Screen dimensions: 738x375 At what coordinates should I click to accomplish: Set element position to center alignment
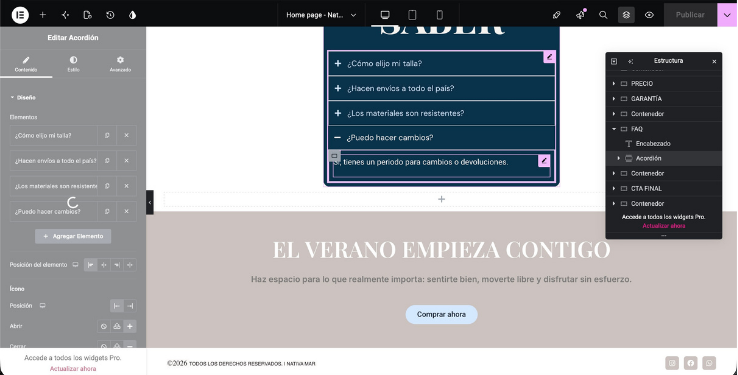[x=104, y=265]
